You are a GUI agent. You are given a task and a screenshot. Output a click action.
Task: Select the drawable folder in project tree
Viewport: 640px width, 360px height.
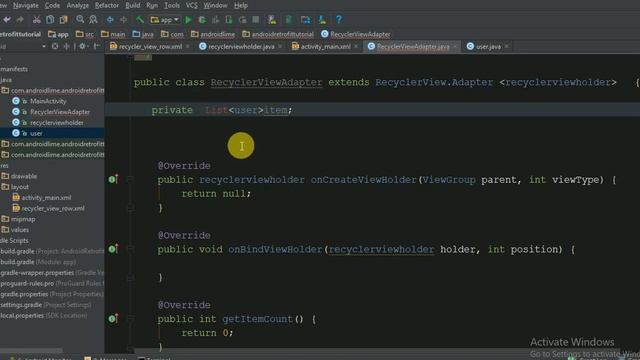point(19,176)
